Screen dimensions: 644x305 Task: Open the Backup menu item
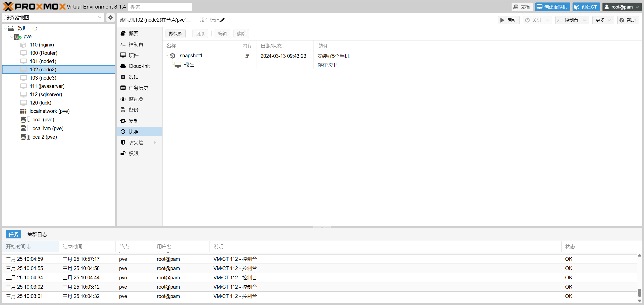pos(134,110)
